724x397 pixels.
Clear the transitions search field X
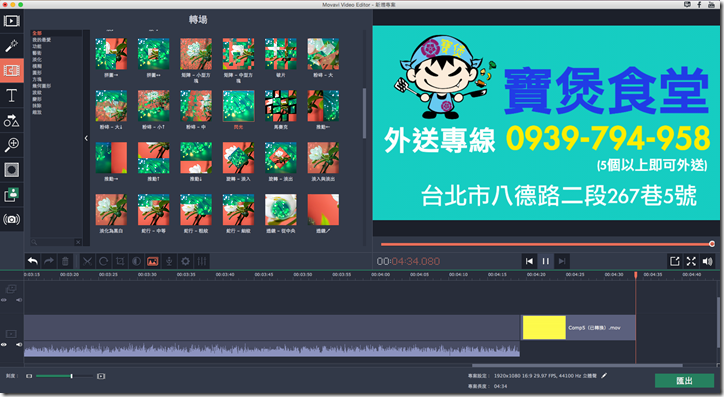(78, 242)
